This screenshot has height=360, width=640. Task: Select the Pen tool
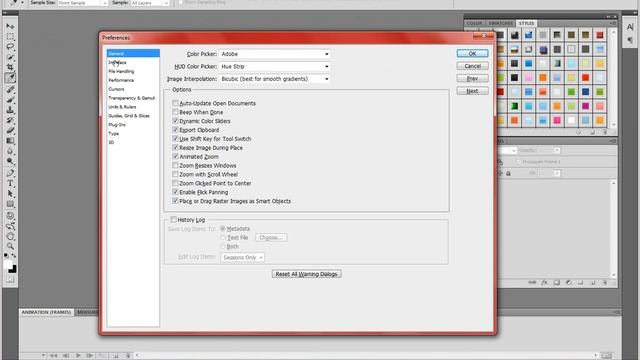10,173
